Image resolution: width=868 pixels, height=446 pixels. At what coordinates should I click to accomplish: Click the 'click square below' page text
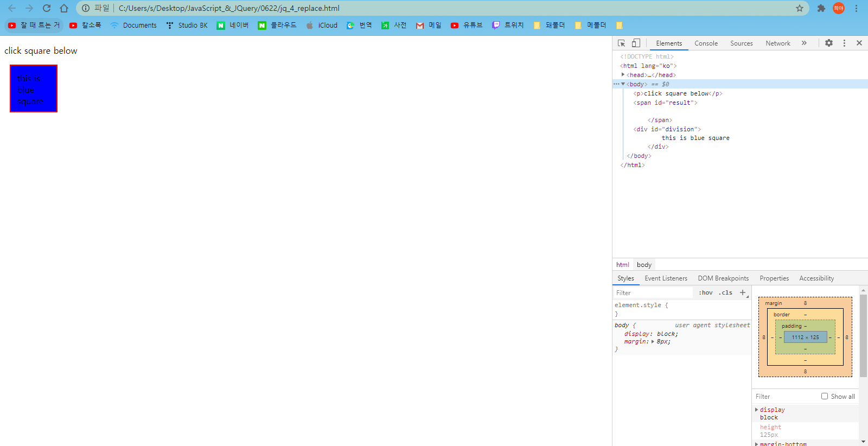41,50
